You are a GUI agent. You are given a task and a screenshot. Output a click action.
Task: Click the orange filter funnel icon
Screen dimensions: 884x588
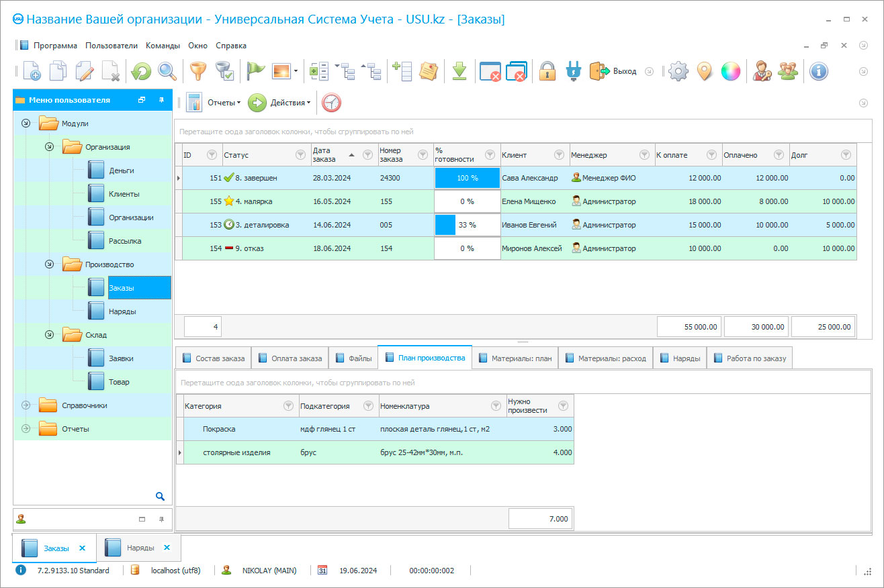(197, 71)
